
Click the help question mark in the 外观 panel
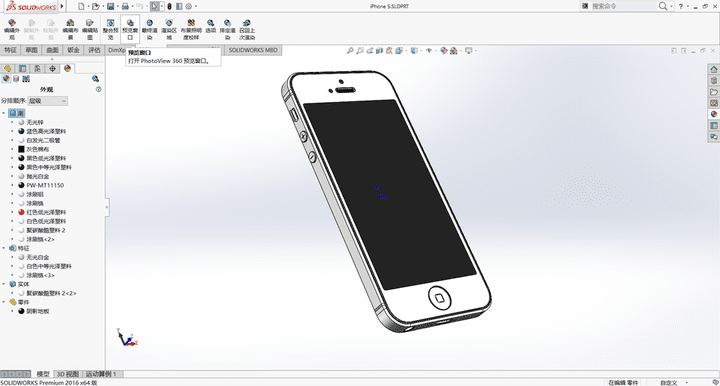[x=98, y=90]
